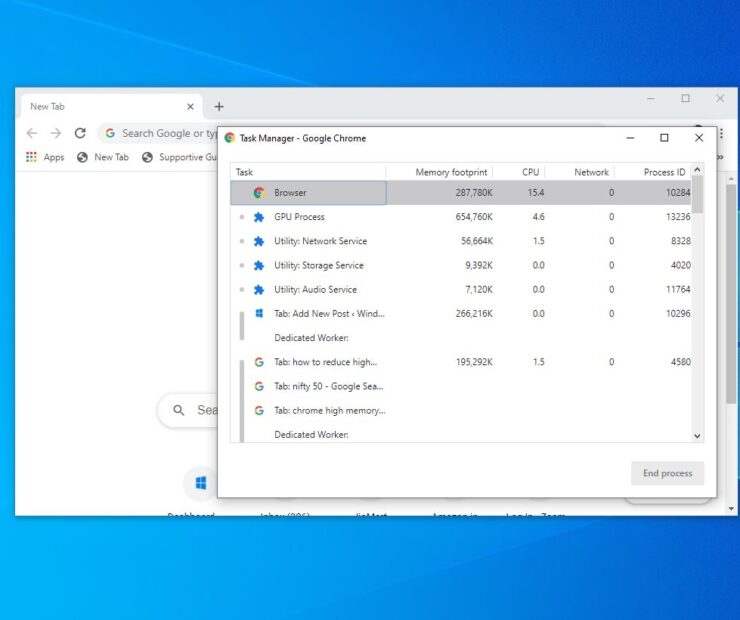
Task: Click the Storage Service puzzle icon
Action: click(259, 266)
